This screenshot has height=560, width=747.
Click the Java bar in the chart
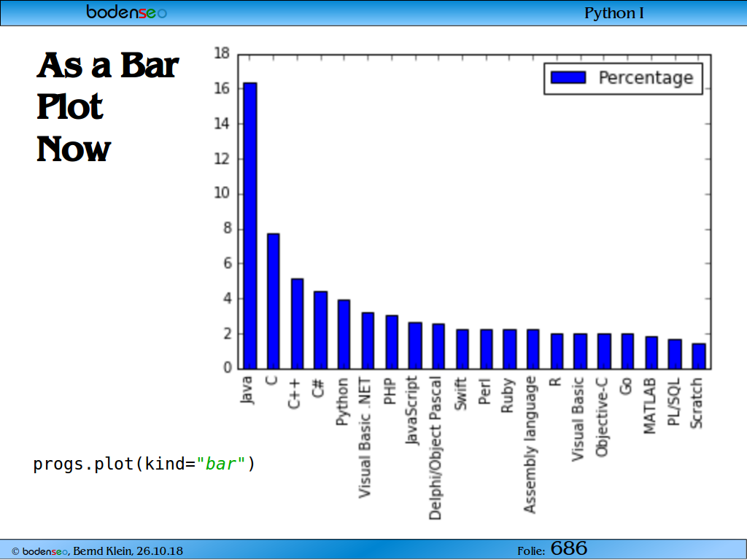tap(249, 226)
